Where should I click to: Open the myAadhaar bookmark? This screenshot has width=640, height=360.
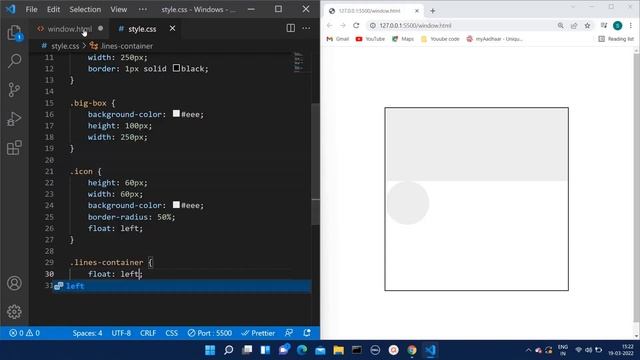click(494, 39)
